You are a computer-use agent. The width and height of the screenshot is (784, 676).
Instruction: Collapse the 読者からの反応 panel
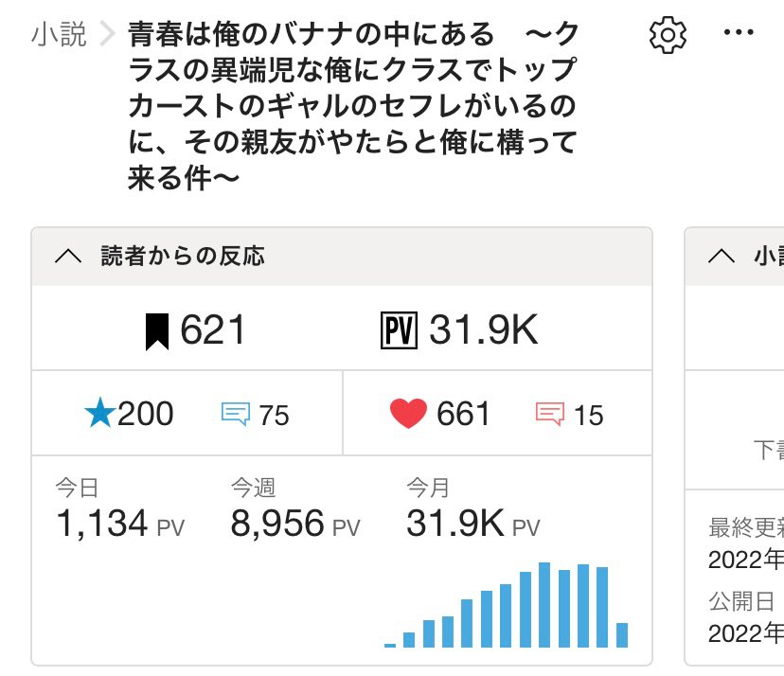(x=69, y=256)
